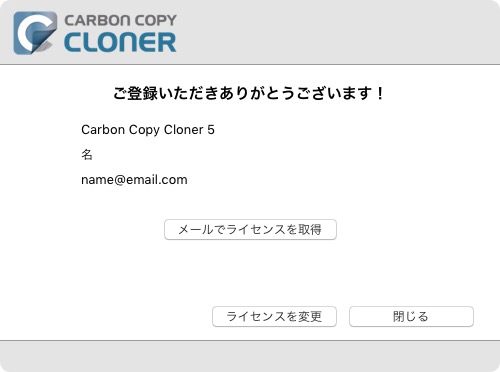Click the version number 5 in product name
Viewport: 500px width, 372px height.
tap(211, 130)
